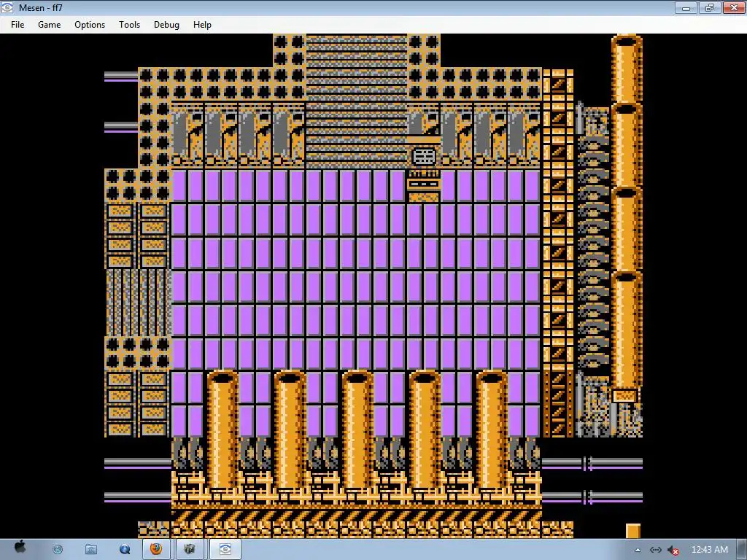Launch Firefox from the taskbar

[x=156, y=549]
